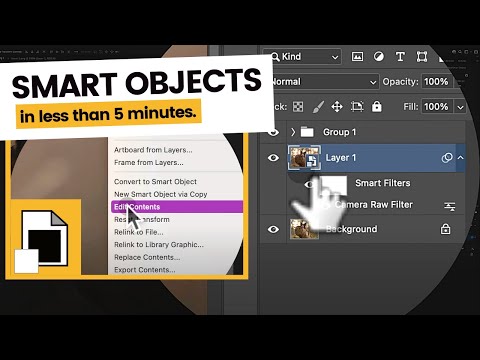
Task: Select the Smart Filters label
Action: pos(383,183)
